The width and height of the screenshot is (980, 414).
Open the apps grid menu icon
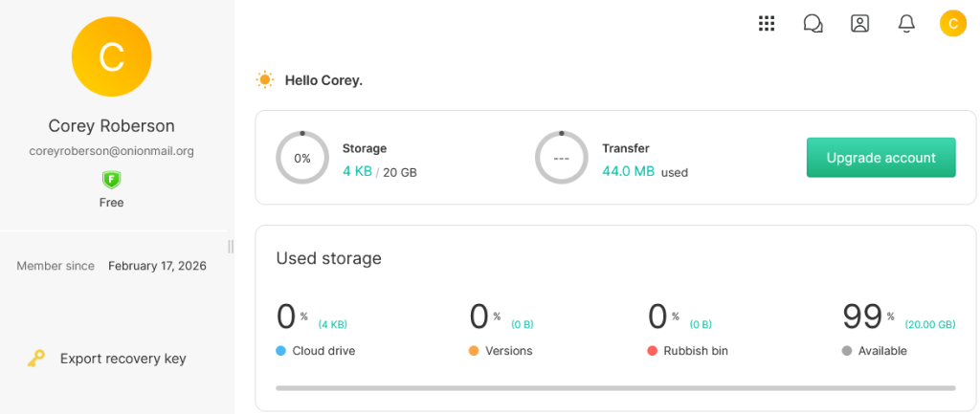click(767, 24)
